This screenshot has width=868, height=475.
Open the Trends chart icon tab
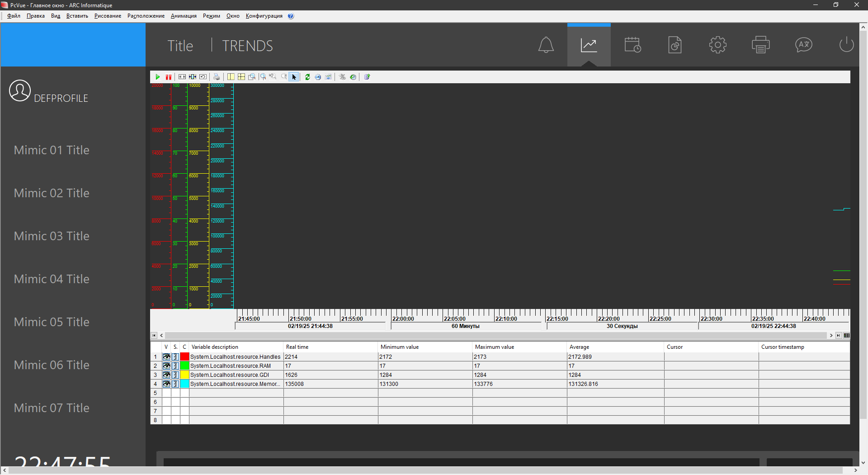[589, 45]
